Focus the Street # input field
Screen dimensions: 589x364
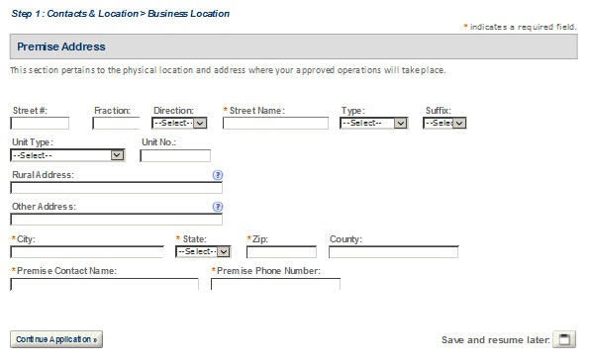click(40, 124)
